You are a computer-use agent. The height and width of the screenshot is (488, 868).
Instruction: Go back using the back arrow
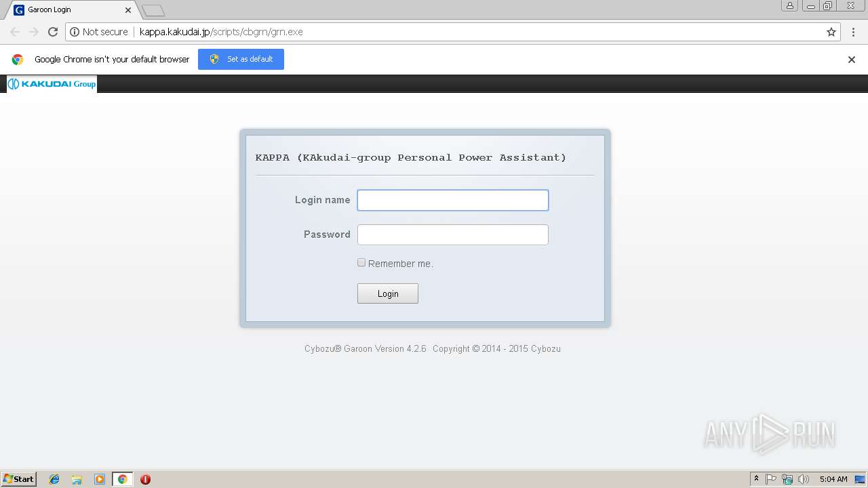(x=15, y=32)
